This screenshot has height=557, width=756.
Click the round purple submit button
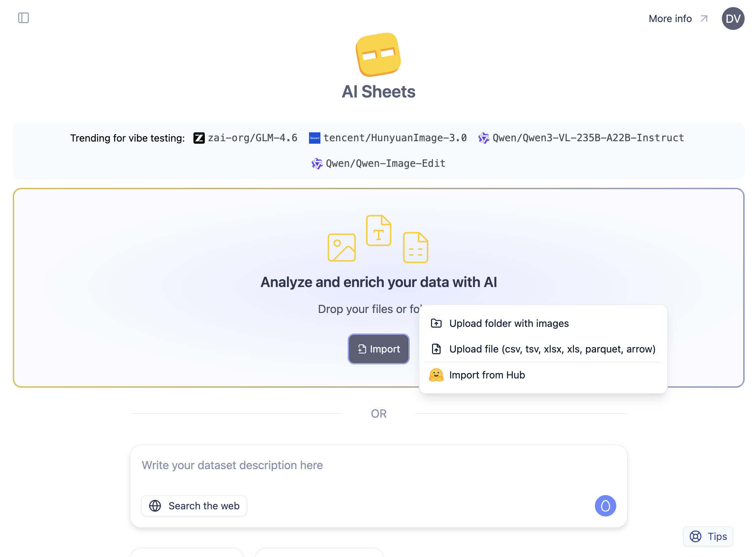click(x=605, y=505)
